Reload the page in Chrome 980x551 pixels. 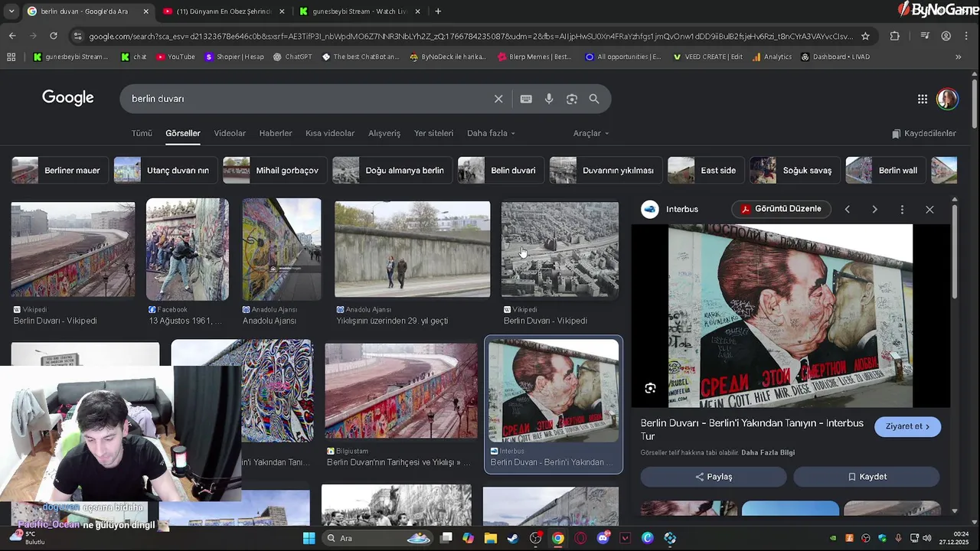(53, 35)
